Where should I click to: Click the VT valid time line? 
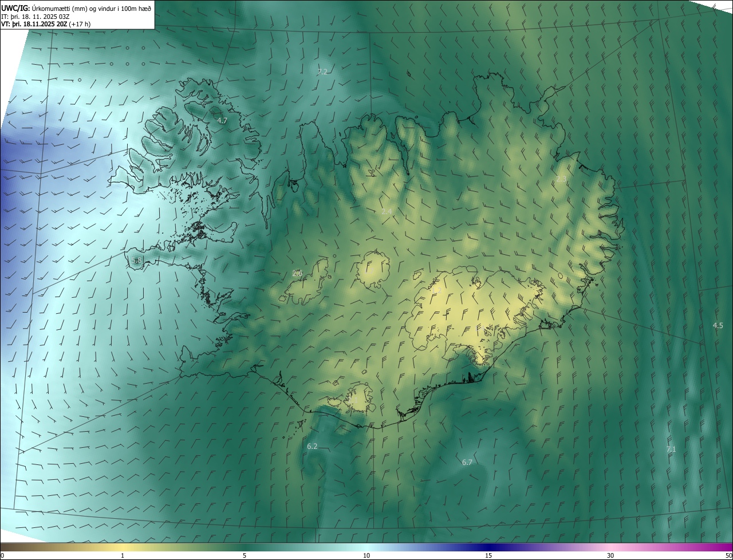click(x=46, y=24)
